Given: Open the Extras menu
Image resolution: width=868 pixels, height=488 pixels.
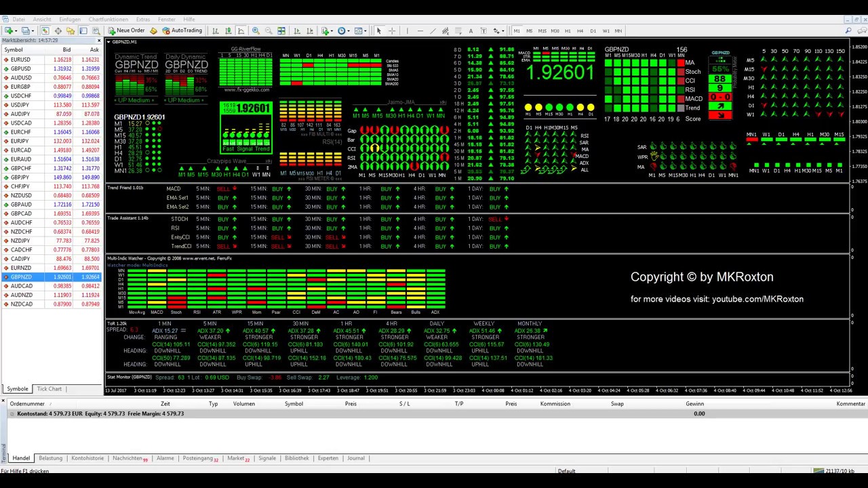Looking at the screenshot, I should (x=142, y=19).
